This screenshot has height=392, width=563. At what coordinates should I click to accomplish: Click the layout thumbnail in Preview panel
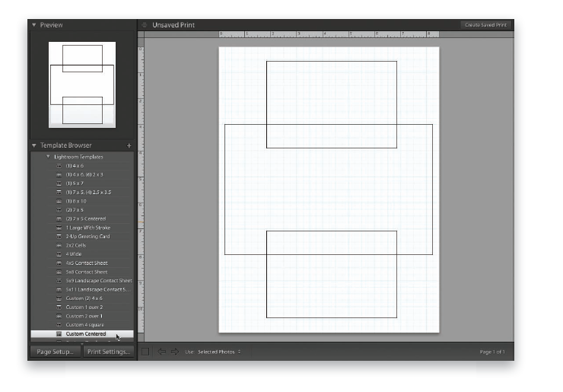[x=82, y=84]
